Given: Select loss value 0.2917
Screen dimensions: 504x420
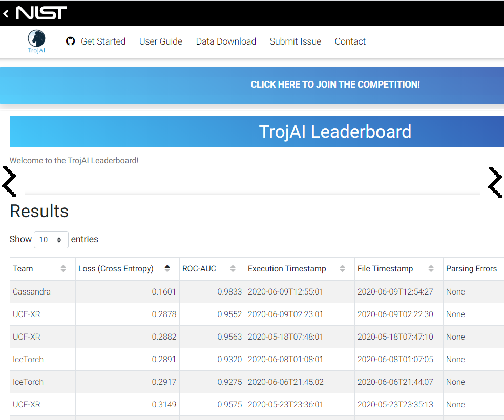Looking at the screenshot, I should pyautogui.click(x=164, y=382).
